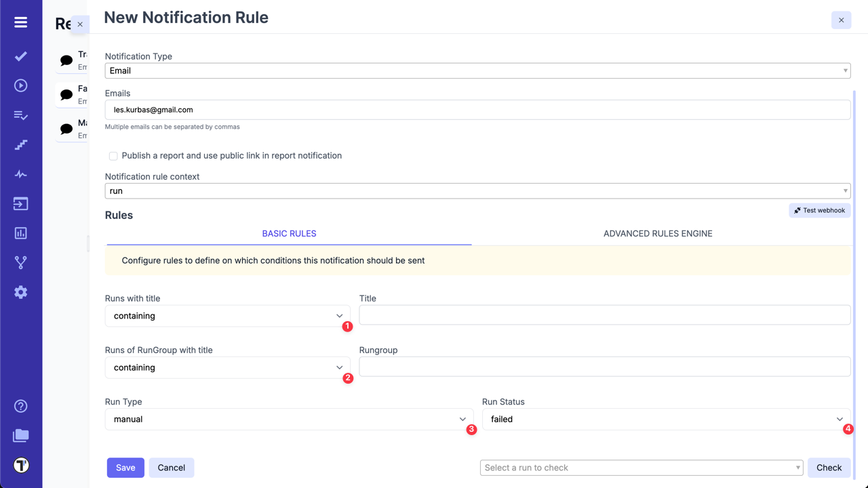Open reports via the bar chart icon
This screenshot has height=488, width=868.
[x=20, y=232]
